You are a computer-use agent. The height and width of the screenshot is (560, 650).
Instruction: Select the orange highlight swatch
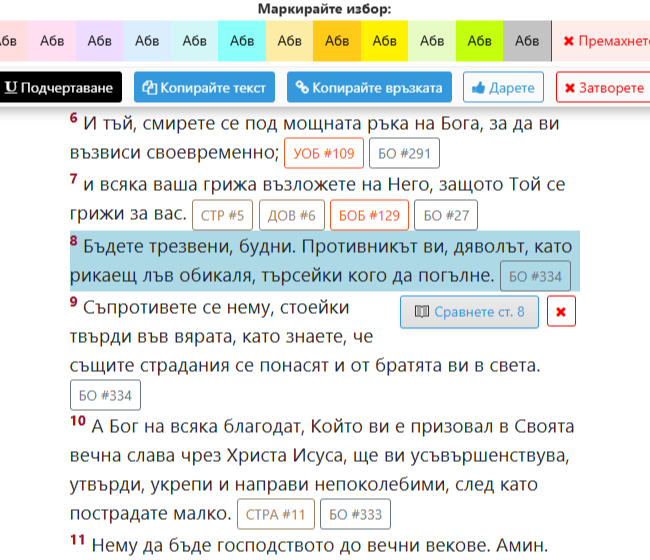[337, 41]
